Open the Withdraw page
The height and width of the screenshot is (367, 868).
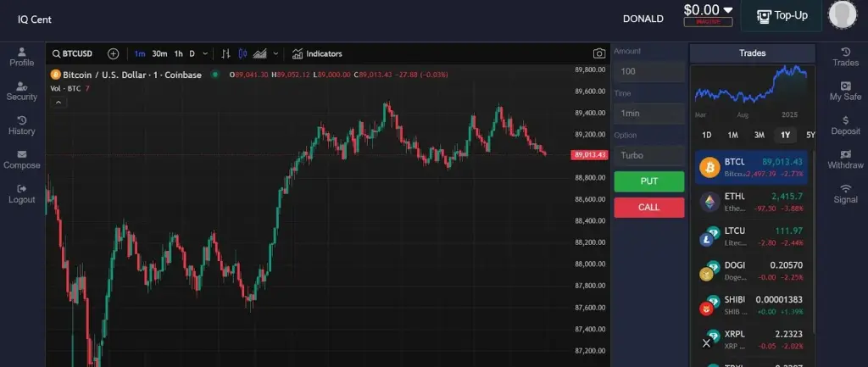pos(845,160)
